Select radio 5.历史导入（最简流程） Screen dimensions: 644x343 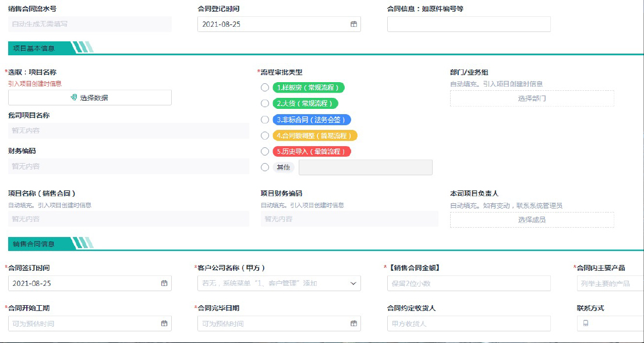(x=265, y=151)
